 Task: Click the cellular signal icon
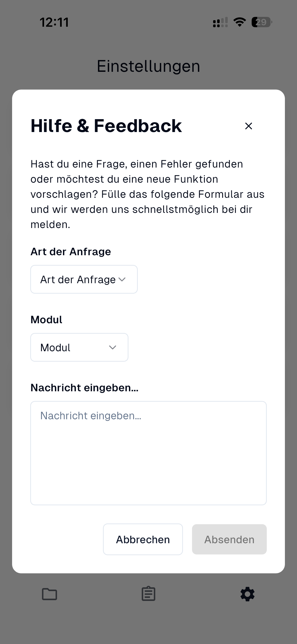220,23
